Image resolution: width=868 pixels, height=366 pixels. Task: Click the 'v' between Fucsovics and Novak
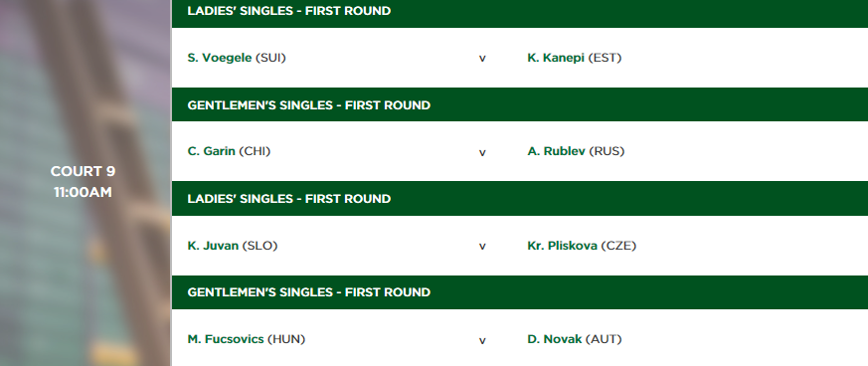point(482,340)
